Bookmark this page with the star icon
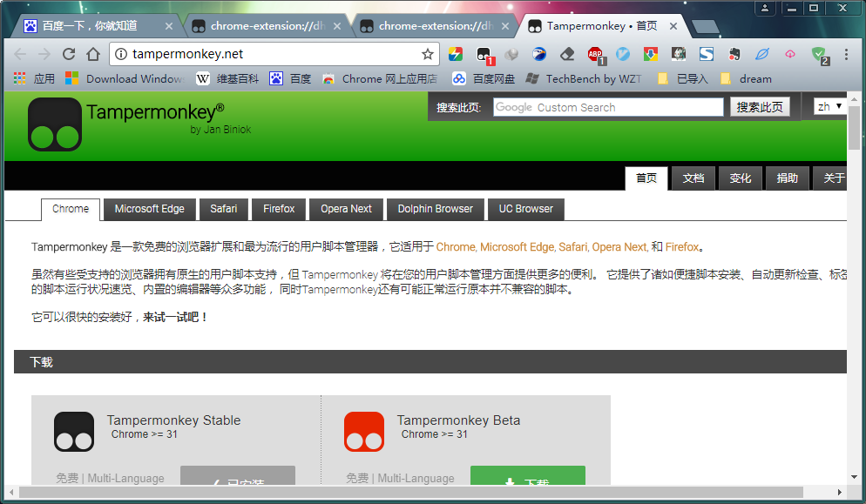 428,54
